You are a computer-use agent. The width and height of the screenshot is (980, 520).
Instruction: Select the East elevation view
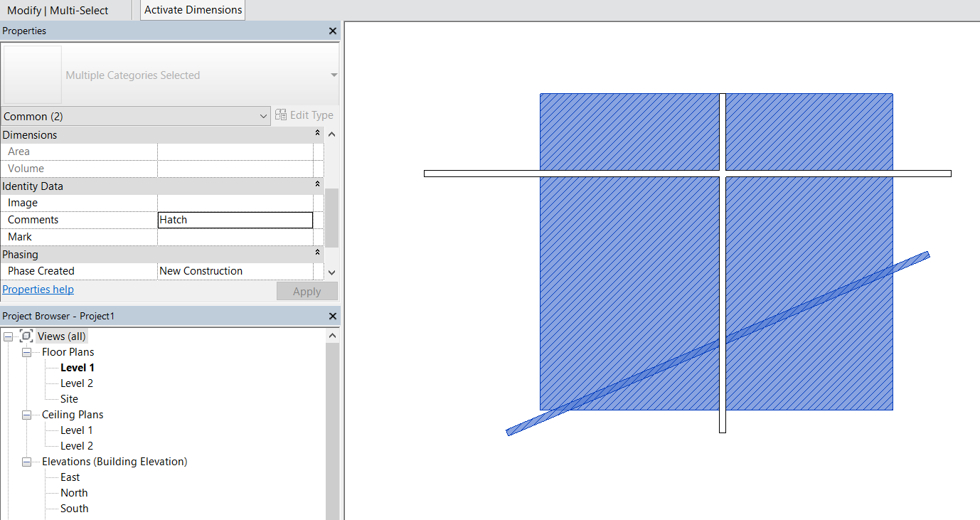tap(70, 477)
